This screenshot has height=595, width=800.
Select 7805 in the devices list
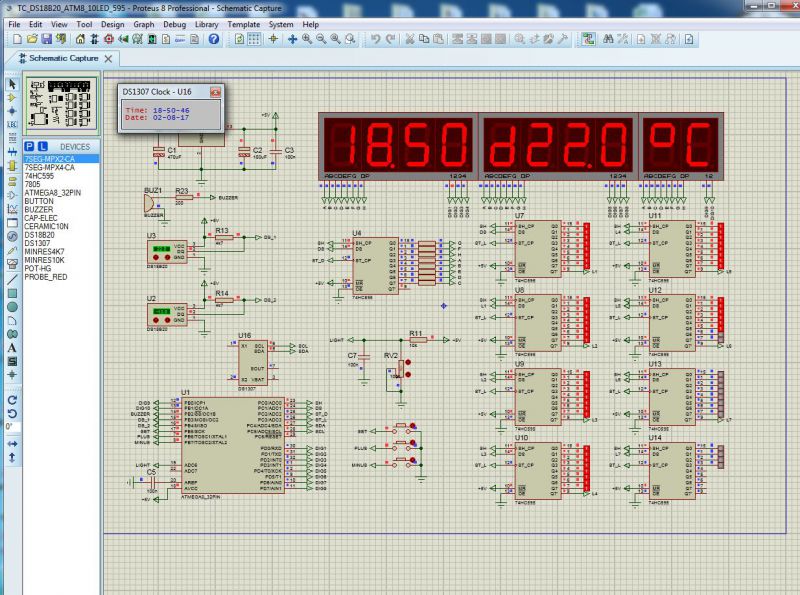tap(61, 184)
